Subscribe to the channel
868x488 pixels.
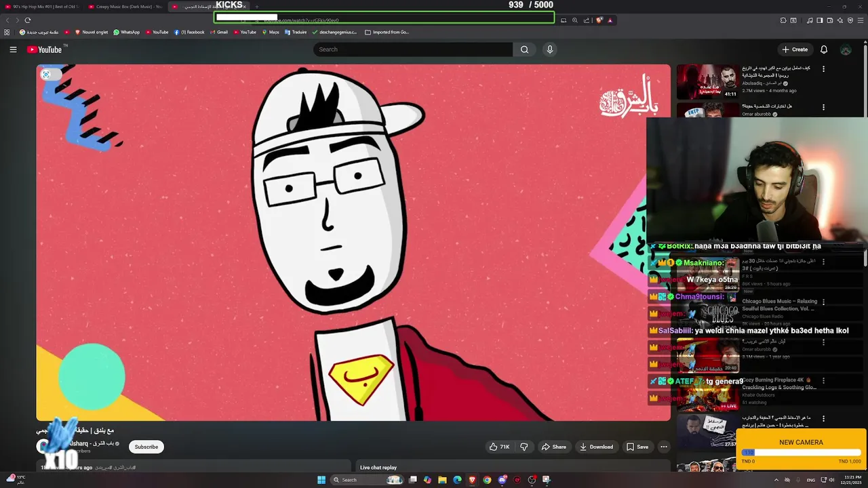[x=146, y=447]
